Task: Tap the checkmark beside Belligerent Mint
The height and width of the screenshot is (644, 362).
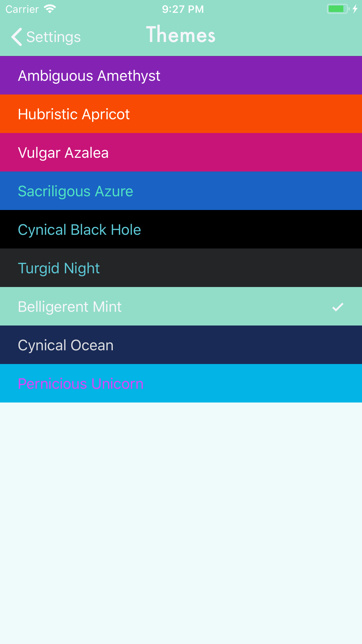Action: 338,307
